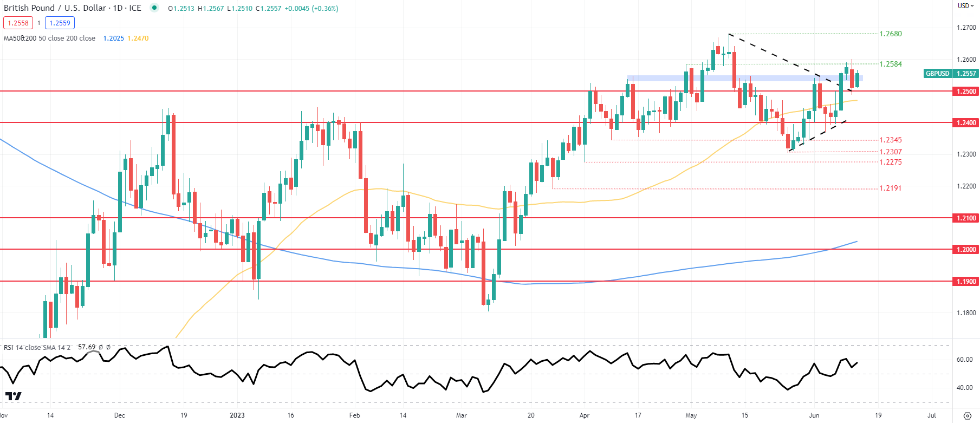Click the open price O1.2513 in header
Image resolution: width=980 pixels, height=423 pixels.
click(x=181, y=8)
